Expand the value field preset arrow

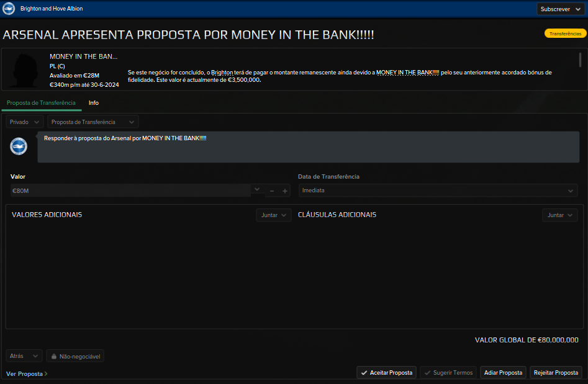[x=257, y=190]
